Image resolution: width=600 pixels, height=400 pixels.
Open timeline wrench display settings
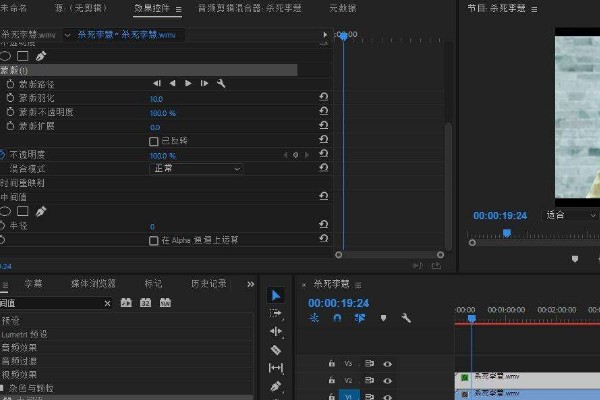click(x=406, y=318)
